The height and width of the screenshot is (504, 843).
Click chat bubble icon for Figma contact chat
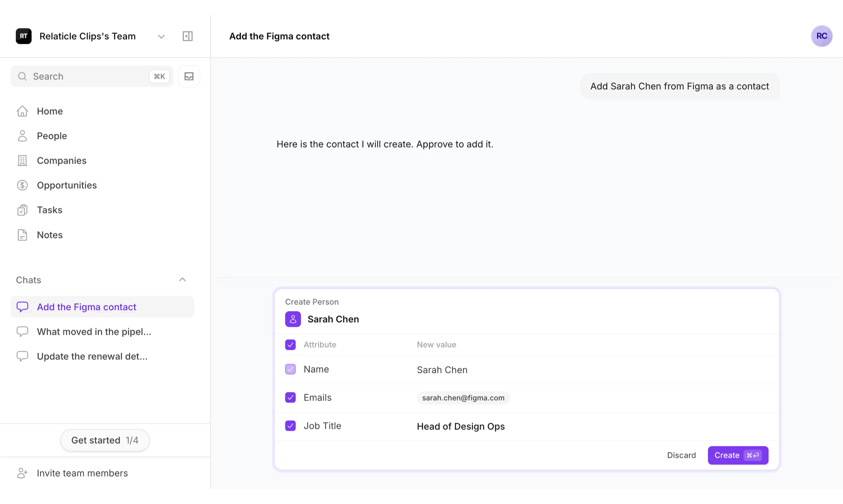pyautogui.click(x=23, y=307)
